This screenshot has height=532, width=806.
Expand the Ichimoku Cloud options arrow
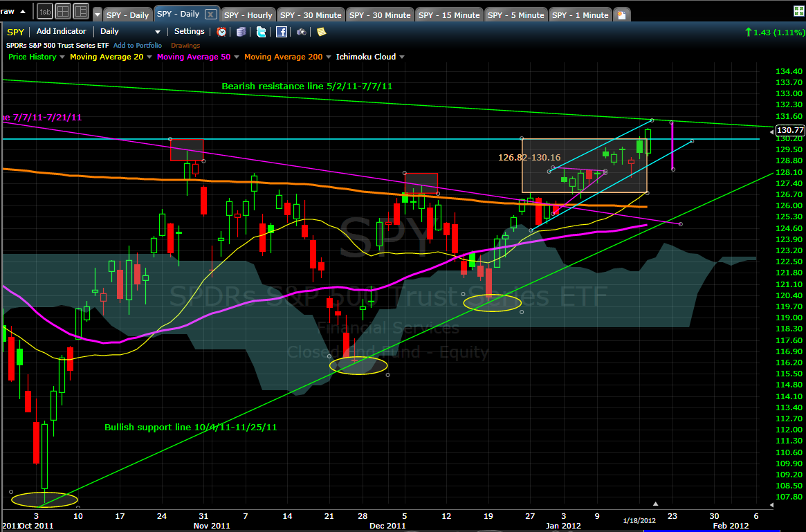tap(402, 57)
